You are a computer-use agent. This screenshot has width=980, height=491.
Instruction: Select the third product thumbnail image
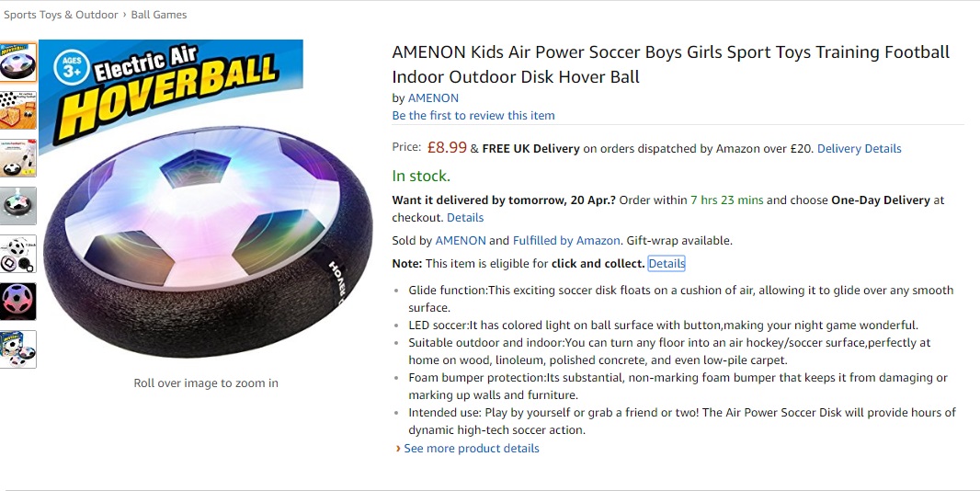pyautogui.click(x=18, y=158)
